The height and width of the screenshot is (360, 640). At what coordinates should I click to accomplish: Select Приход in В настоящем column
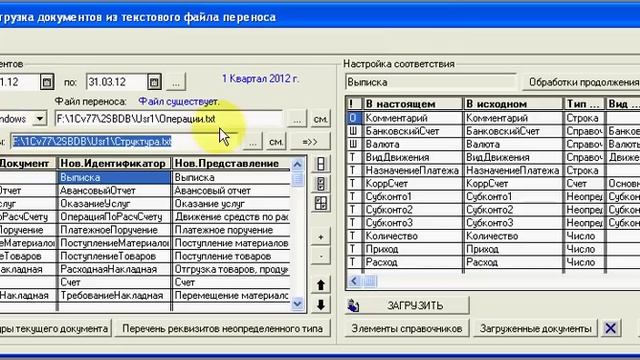tap(413, 249)
